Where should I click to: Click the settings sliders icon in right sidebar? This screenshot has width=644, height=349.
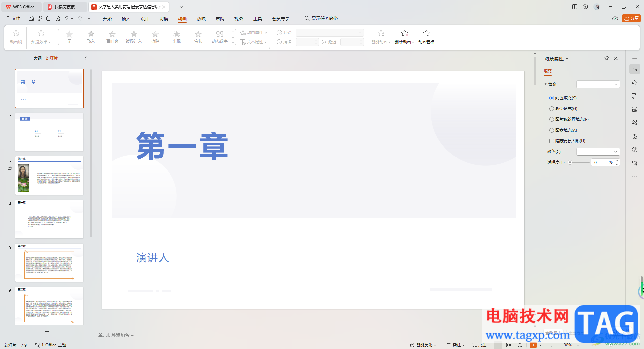point(634,69)
